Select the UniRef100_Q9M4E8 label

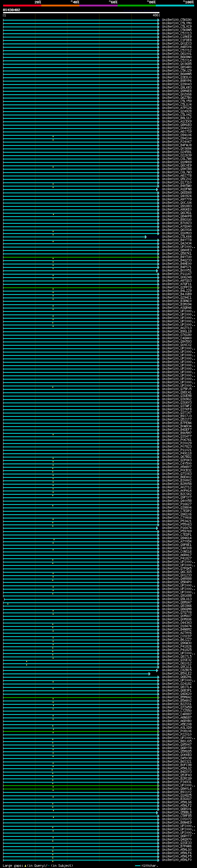tap(177, 91)
